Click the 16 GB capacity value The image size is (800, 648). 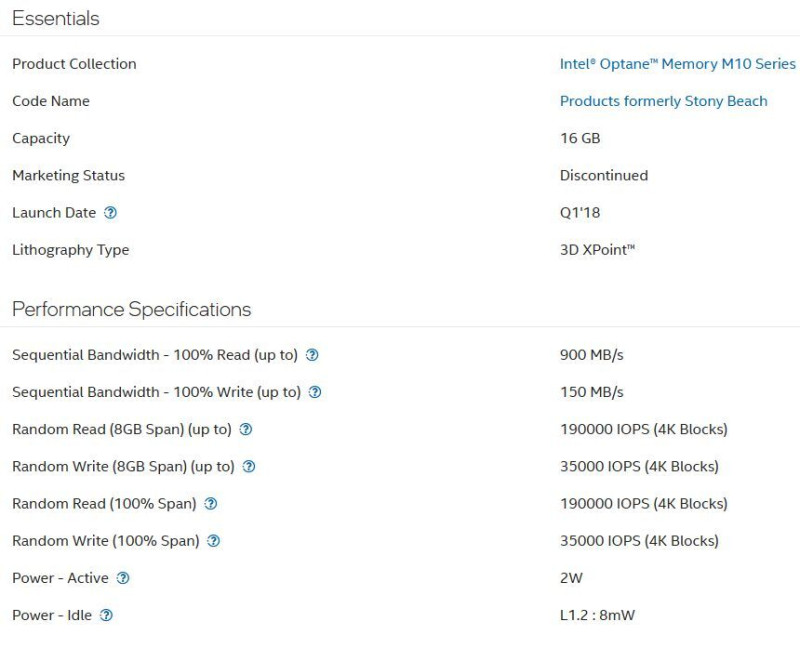[580, 138]
